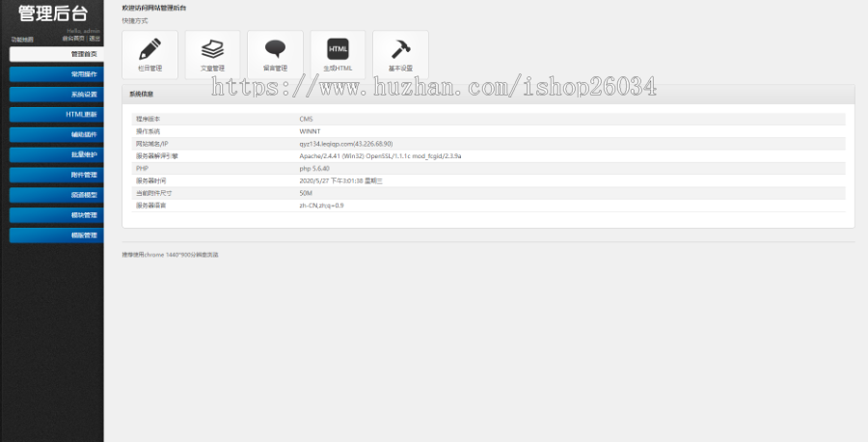This screenshot has height=442, width=868.
Task: Open the 频道模型 sidebar menu
Action: coord(57,195)
